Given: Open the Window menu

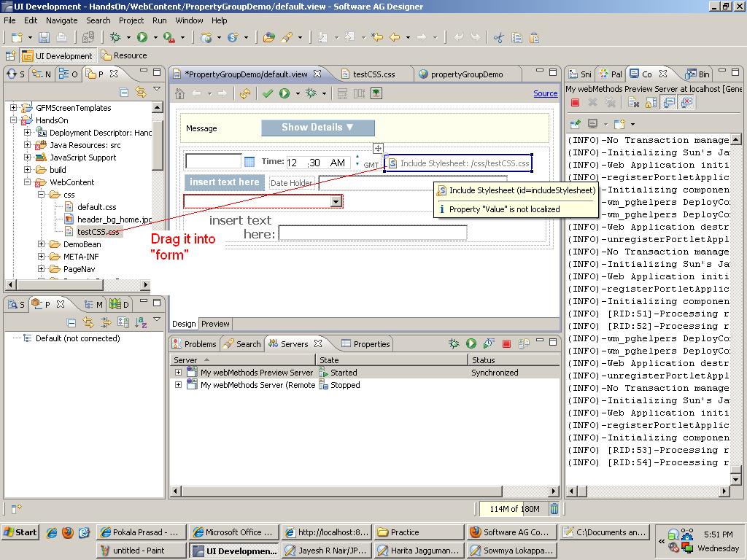Looking at the screenshot, I should point(189,20).
